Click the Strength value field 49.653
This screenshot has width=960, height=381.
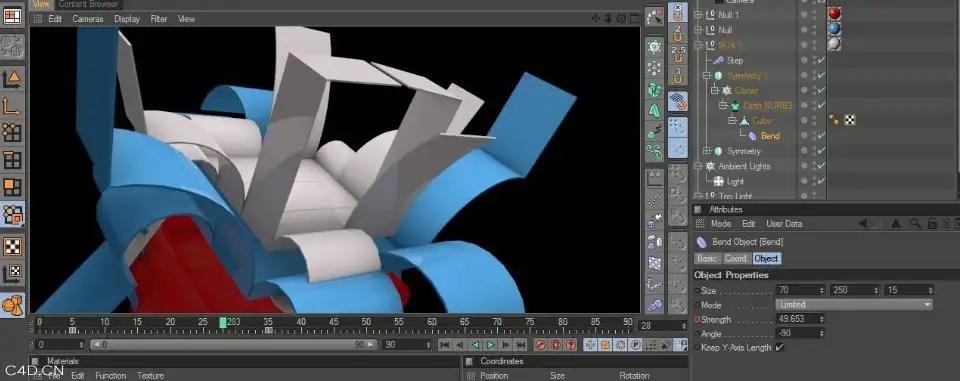tap(800, 319)
